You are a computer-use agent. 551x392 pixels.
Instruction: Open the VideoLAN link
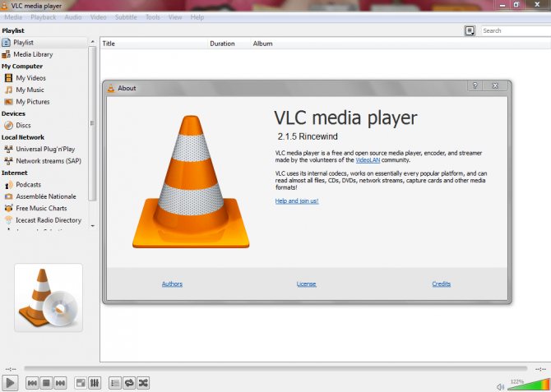[x=368, y=160]
